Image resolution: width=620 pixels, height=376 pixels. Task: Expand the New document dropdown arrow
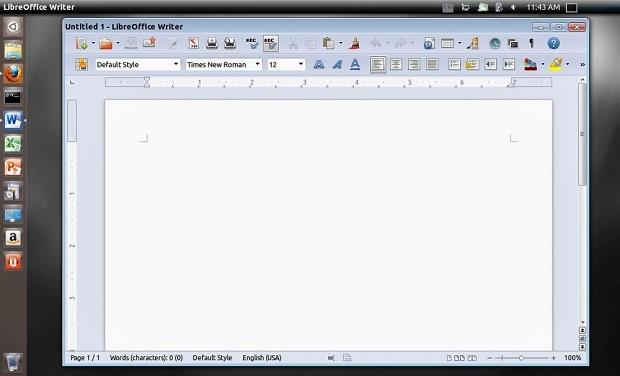coord(93,43)
